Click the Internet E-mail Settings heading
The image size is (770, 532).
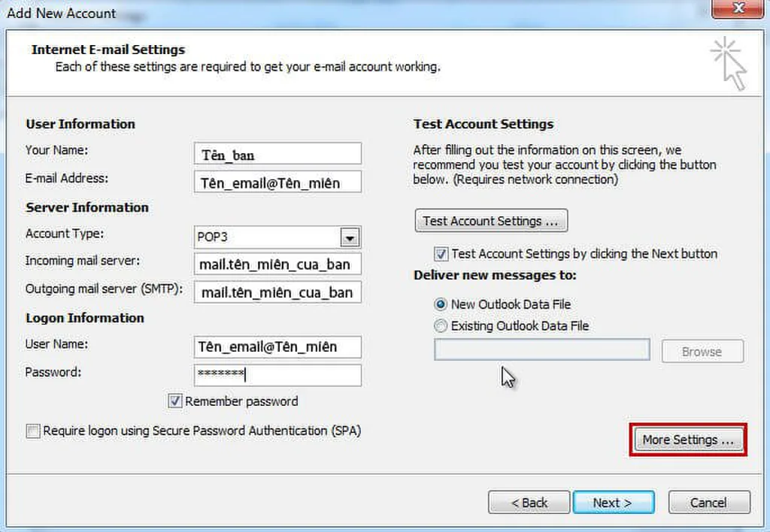[108, 50]
